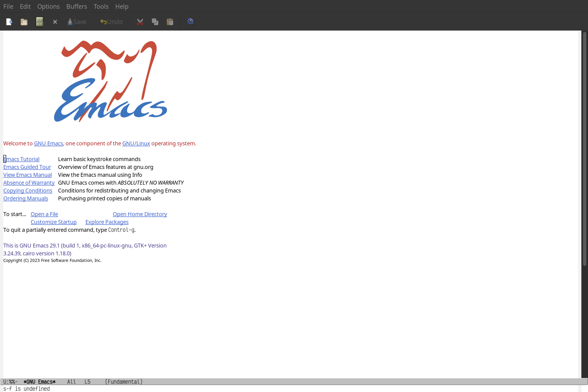
Task: Click the Search/Isearch icon in toolbar
Action: 190,21
